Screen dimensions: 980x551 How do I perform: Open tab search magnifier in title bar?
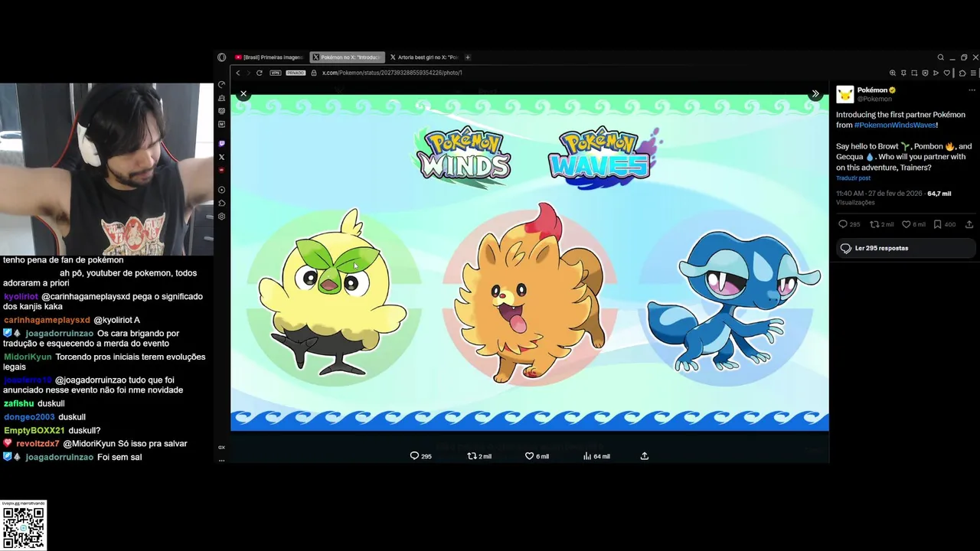pos(941,57)
